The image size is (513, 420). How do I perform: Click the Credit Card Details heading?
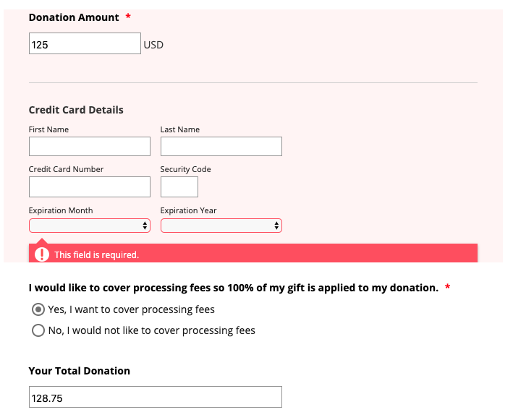[76, 110]
